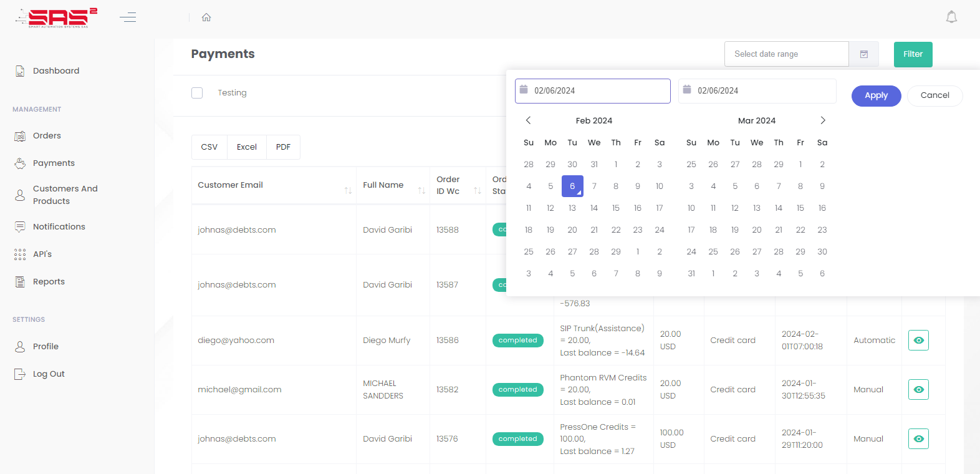Image resolution: width=980 pixels, height=474 pixels.
Task: Open the notifications bell
Action: (951, 17)
